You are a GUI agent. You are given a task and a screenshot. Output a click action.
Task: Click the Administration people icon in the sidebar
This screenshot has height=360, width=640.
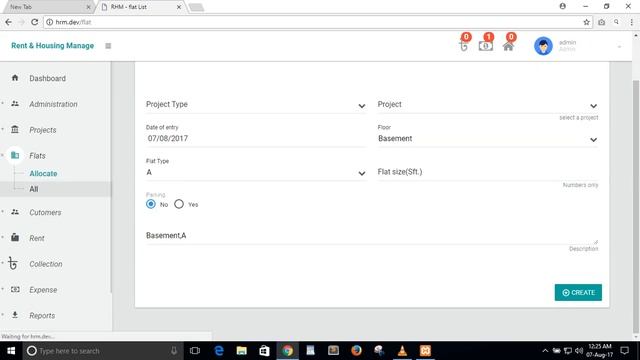click(x=15, y=104)
